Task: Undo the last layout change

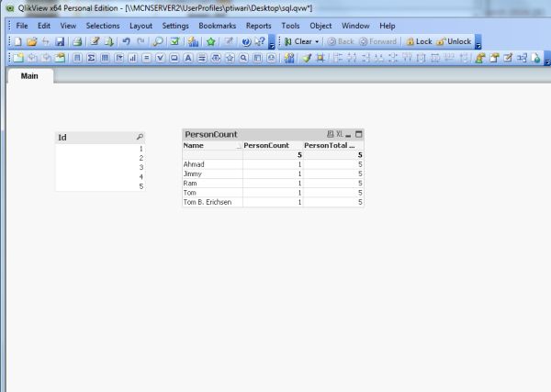Action: pyautogui.click(x=126, y=41)
